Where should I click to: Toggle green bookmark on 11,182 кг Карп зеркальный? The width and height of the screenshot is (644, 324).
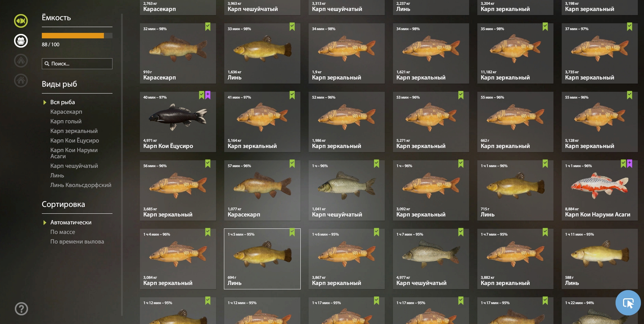click(x=545, y=27)
